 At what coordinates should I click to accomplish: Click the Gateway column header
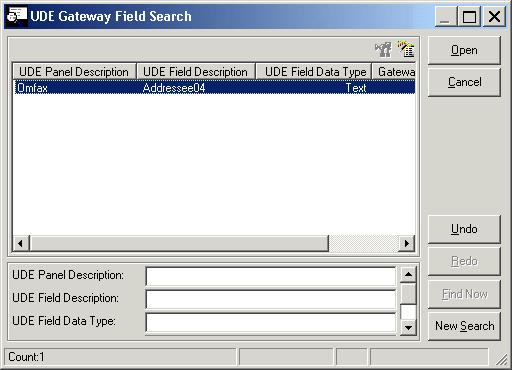point(394,72)
